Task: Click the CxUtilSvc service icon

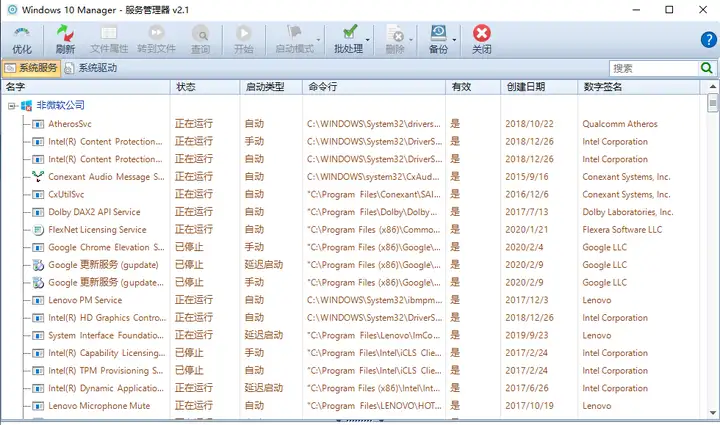Action: (38, 195)
